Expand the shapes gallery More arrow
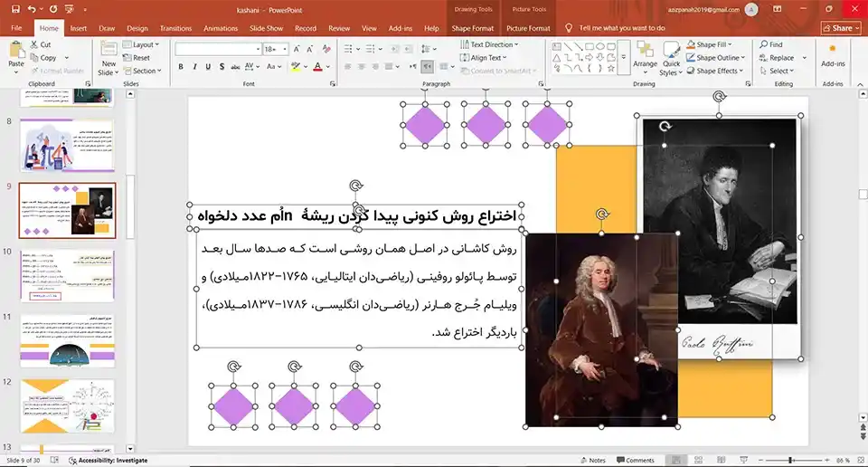 (x=623, y=58)
